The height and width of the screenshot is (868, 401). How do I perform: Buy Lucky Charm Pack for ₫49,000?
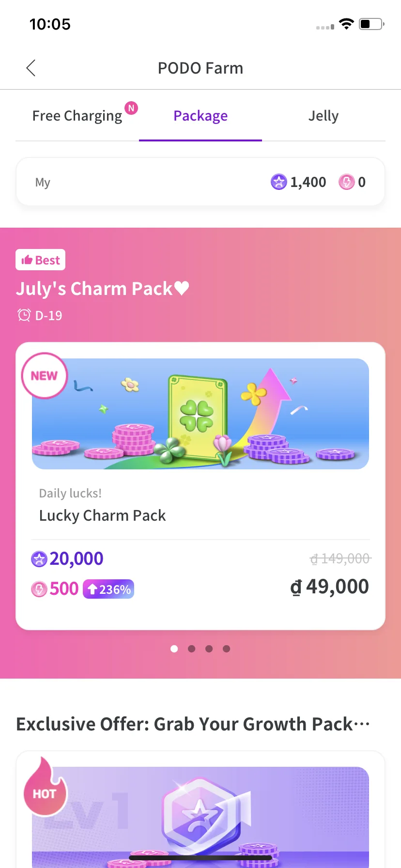[329, 587]
